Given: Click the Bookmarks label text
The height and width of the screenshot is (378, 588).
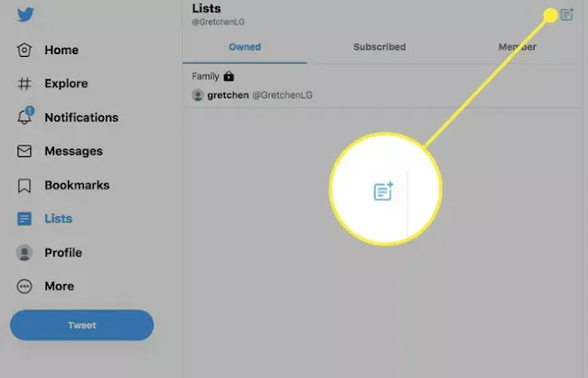Looking at the screenshot, I should pyautogui.click(x=77, y=185).
